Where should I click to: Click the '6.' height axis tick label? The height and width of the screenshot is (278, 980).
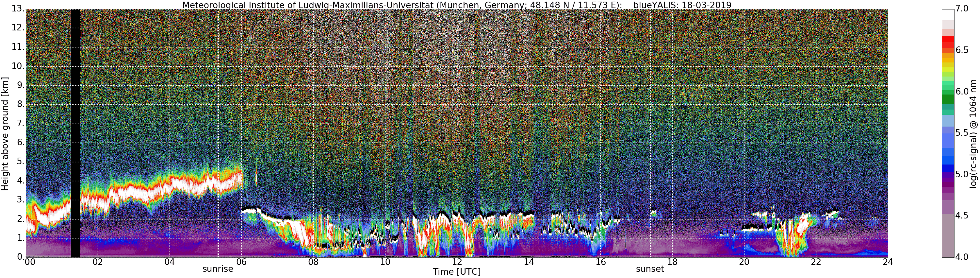20,142
